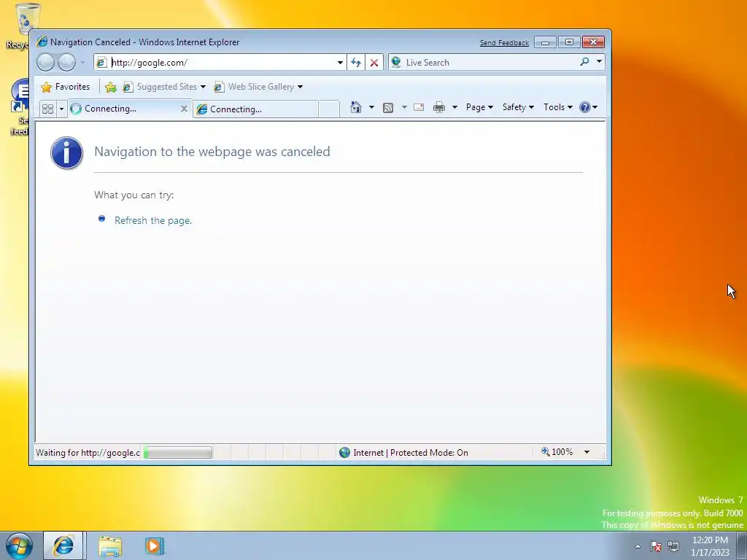
Task: Click Internet Protected Mode status zone
Action: (411, 453)
